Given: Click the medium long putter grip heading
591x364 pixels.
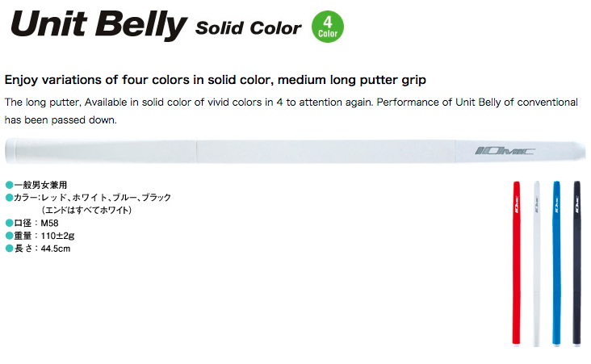Looking at the screenshot, I should [x=216, y=80].
